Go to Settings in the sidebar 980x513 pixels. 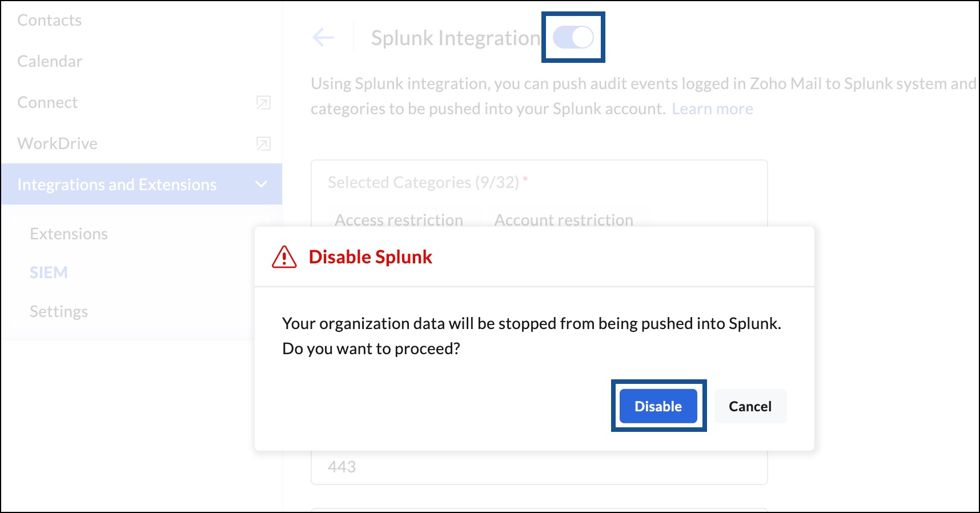tap(58, 311)
